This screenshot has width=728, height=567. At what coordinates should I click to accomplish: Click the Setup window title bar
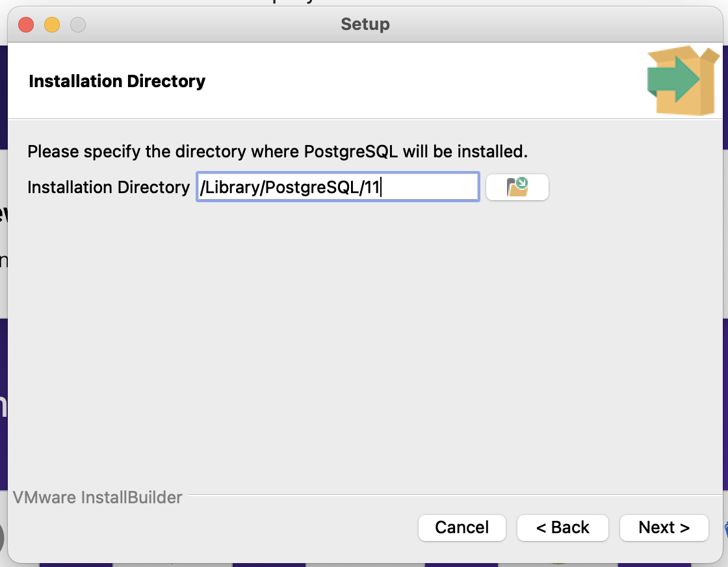(364, 25)
